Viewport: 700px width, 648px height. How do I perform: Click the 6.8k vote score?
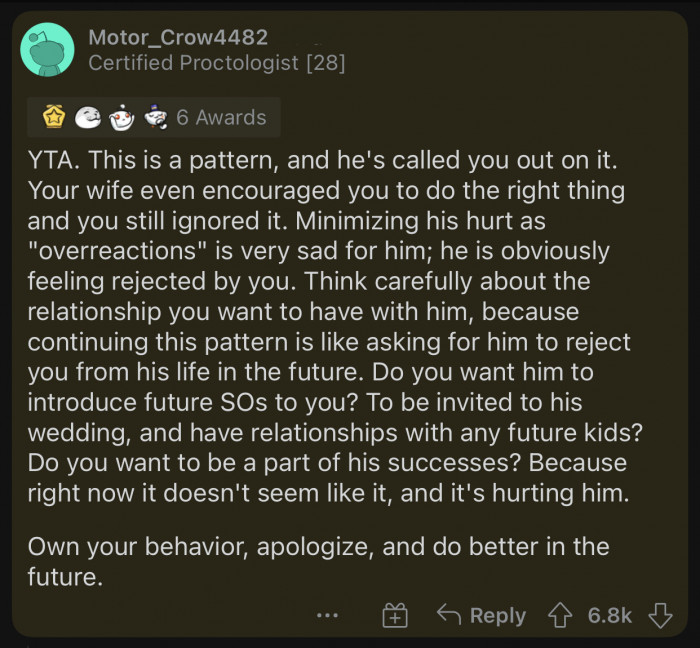click(x=609, y=615)
